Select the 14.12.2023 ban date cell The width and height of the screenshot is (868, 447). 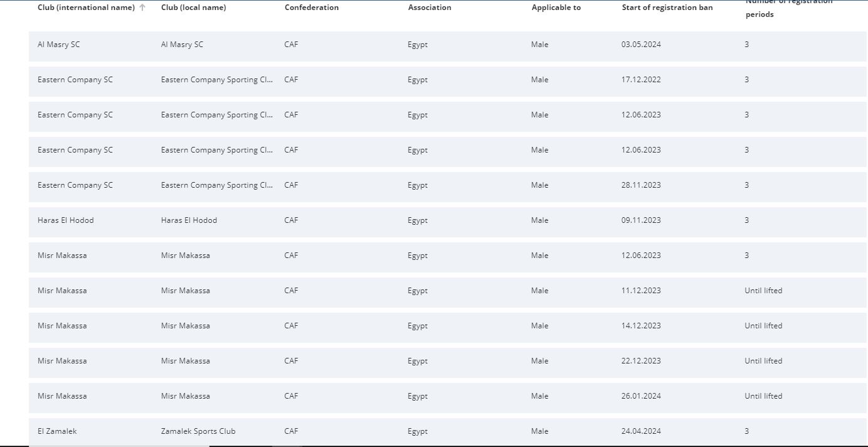641,326
